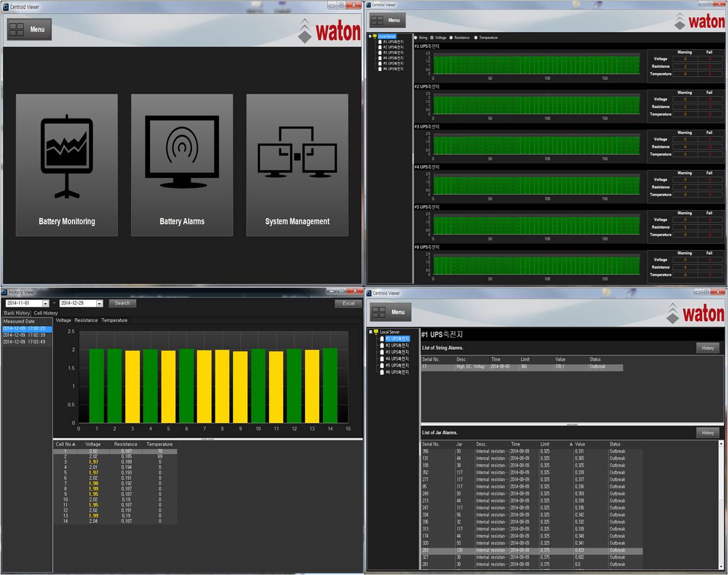Viewport: 728px width, 575px height.
Task: Click the Search button in History View
Action: coord(123,303)
